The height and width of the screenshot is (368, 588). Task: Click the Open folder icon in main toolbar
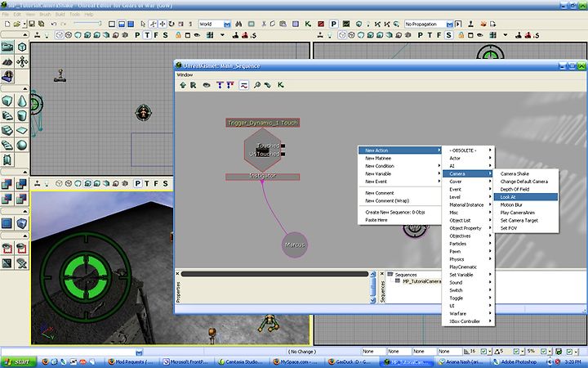point(17,24)
